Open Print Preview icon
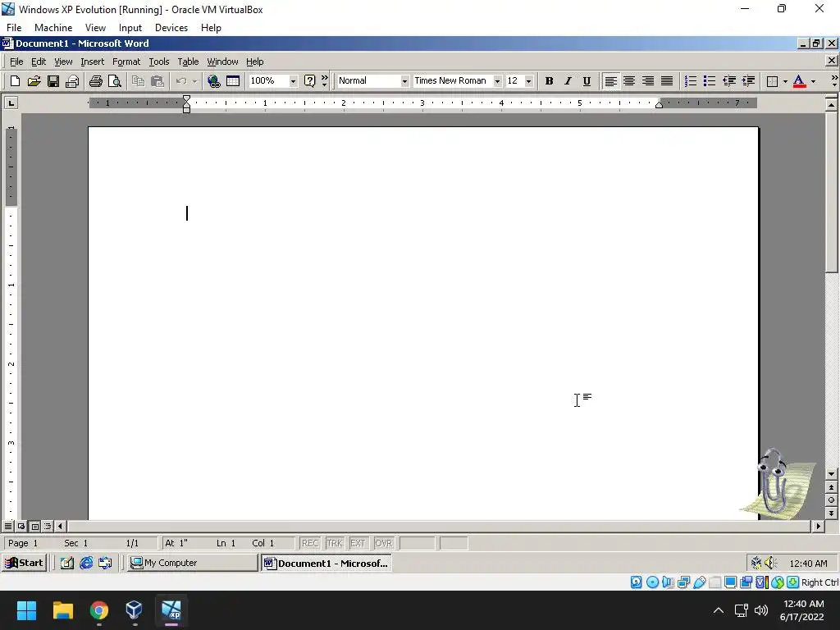This screenshot has width=840, height=630. (115, 81)
